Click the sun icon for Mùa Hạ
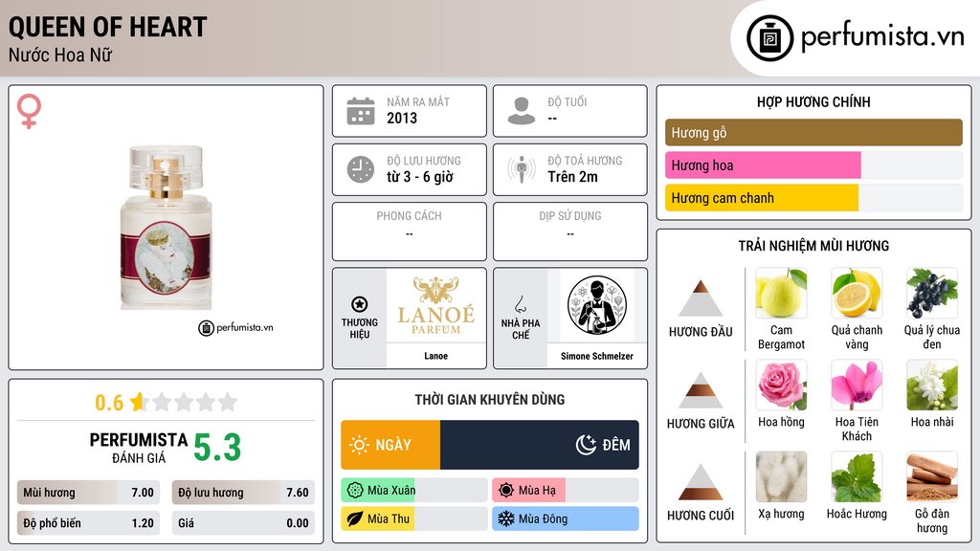This screenshot has width=980, height=551. [x=506, y=491]
